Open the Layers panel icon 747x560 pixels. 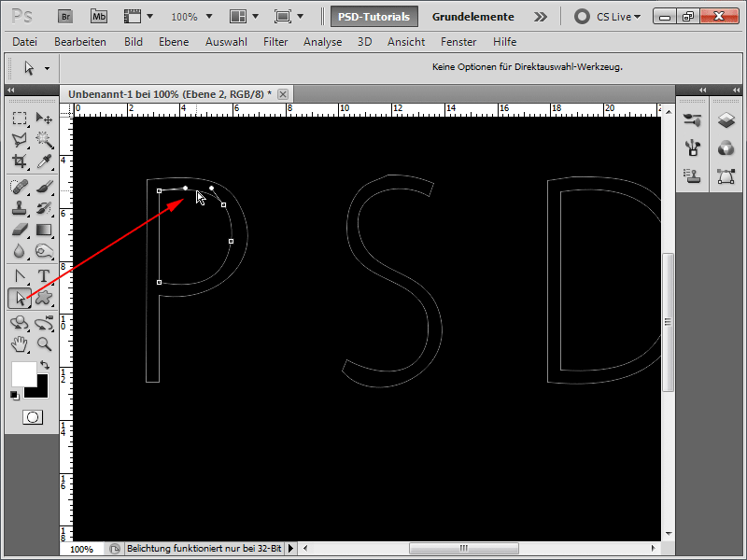pos(726,120)
